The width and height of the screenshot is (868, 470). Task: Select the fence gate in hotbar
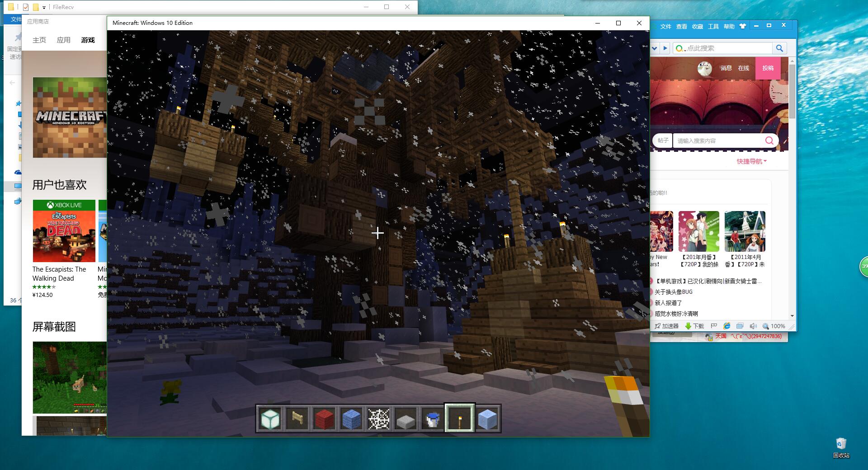(x=297, y=418)
